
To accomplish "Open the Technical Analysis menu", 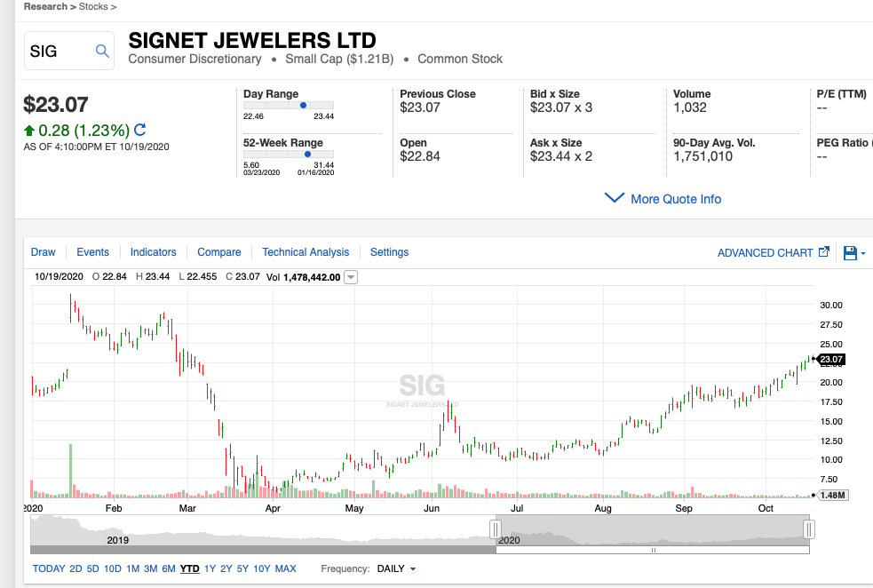I will tap(306, 251).
